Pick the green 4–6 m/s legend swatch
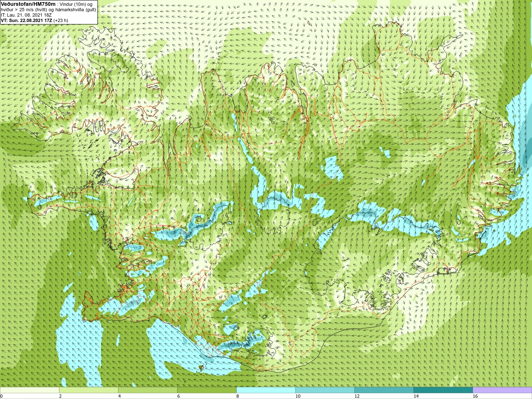The image size is (532, 399). coord(148,390)
